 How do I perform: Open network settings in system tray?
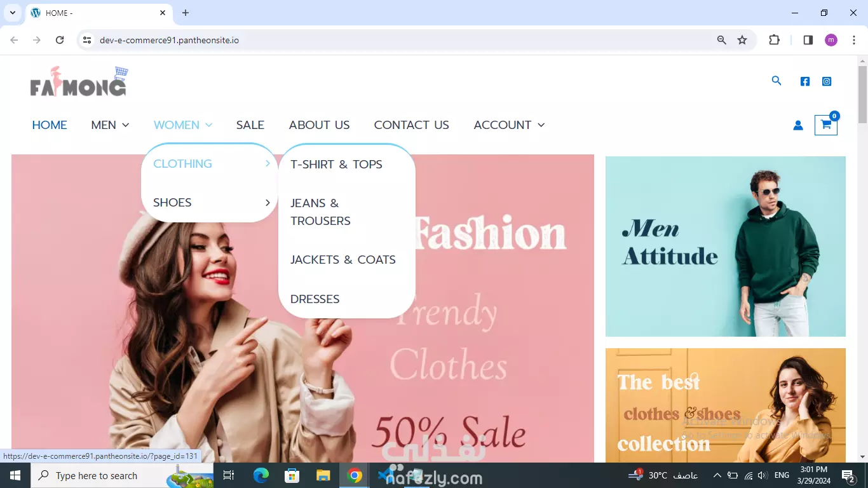(748, 475)
